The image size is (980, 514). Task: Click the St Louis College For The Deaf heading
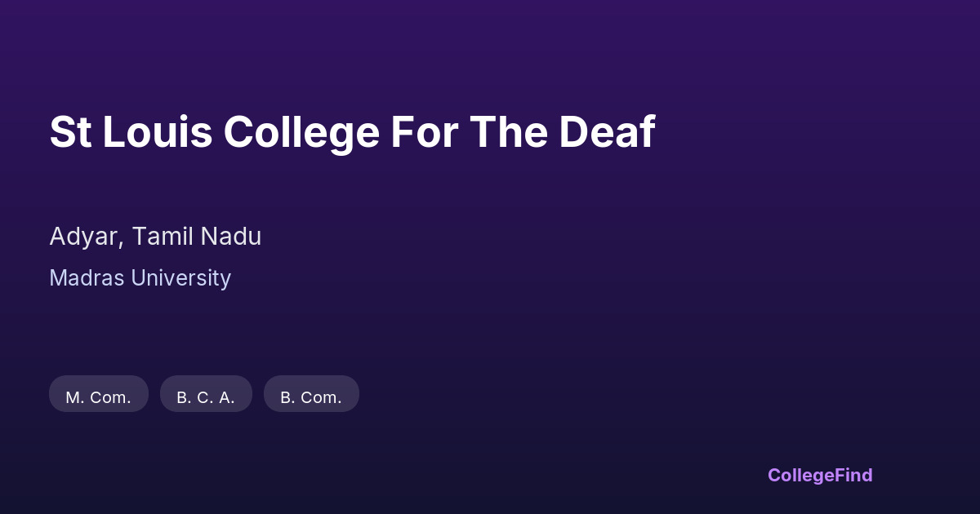[352, 132]
